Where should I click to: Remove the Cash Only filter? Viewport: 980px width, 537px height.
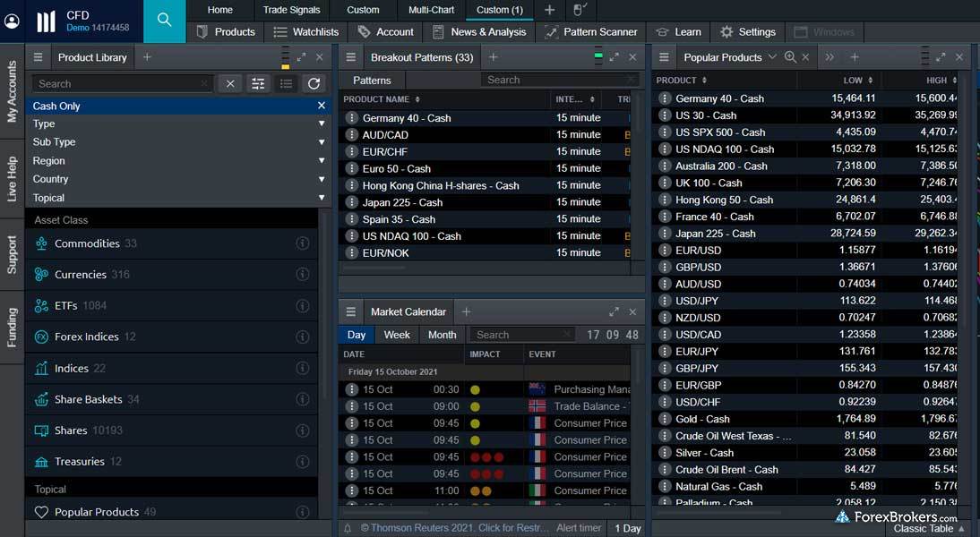click(x=321, y=106)
